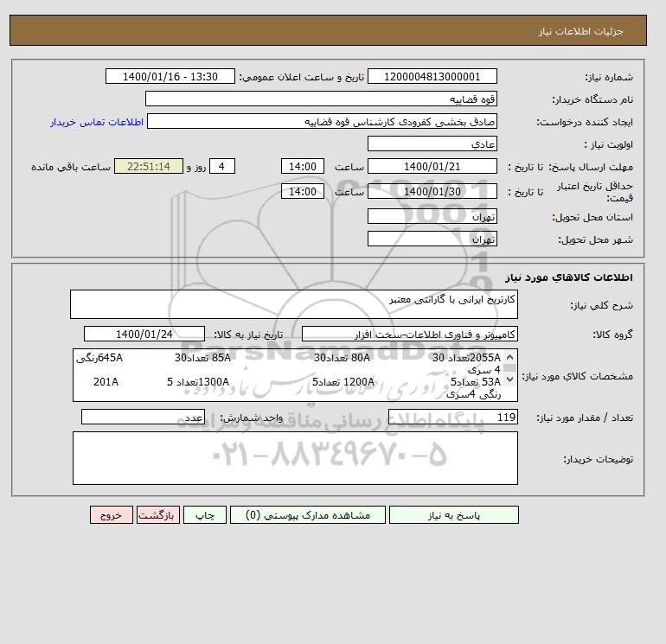
Task: Click the استان محل تحویل field تهران
Action: [x=432, y=216]
